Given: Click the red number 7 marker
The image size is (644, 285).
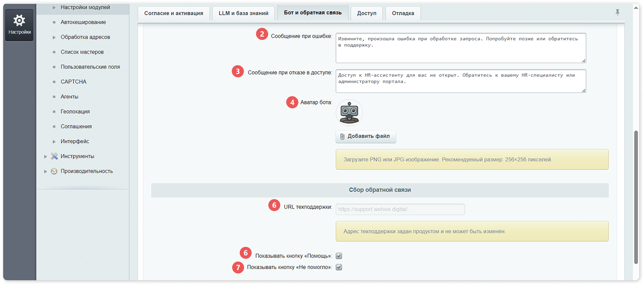Looking at the screenshot, I should point(238,268).
